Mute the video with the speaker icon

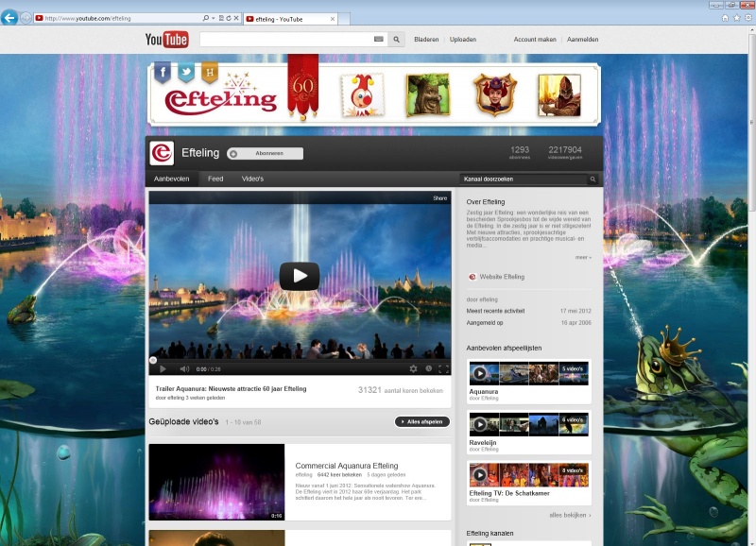[x=184, y=369]
